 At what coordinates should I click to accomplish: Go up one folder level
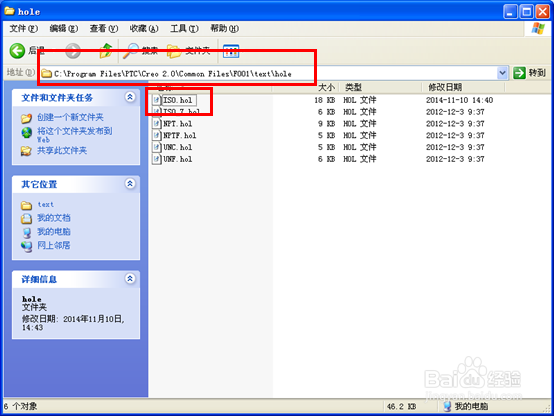tap(106, 51)
